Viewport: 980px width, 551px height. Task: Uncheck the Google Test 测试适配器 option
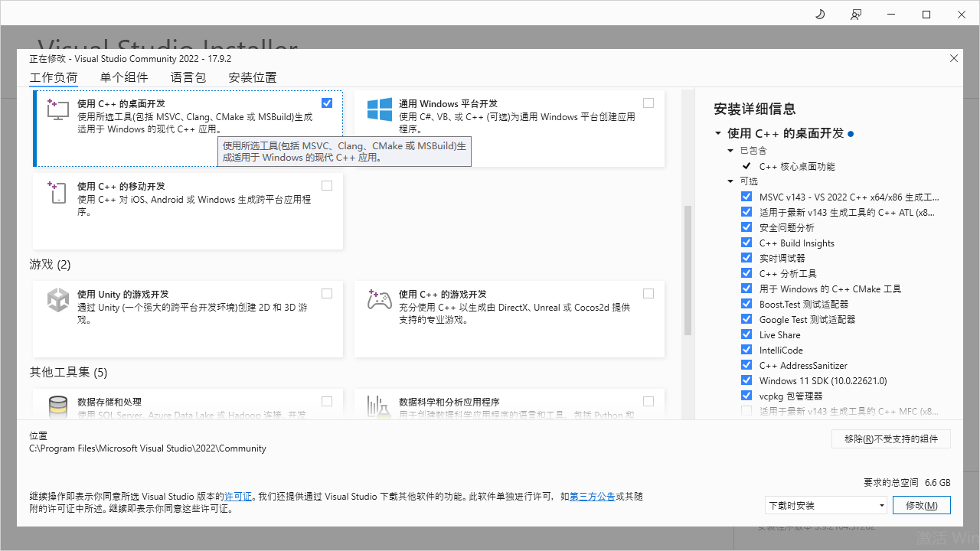pos(746,319)
